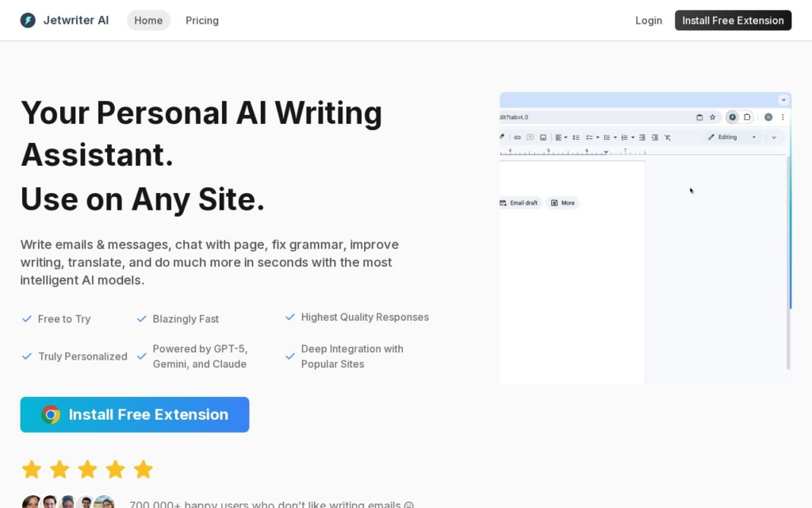Click the clear formatting icon in the demo
The image size is (812, 508).
[668, 137]
